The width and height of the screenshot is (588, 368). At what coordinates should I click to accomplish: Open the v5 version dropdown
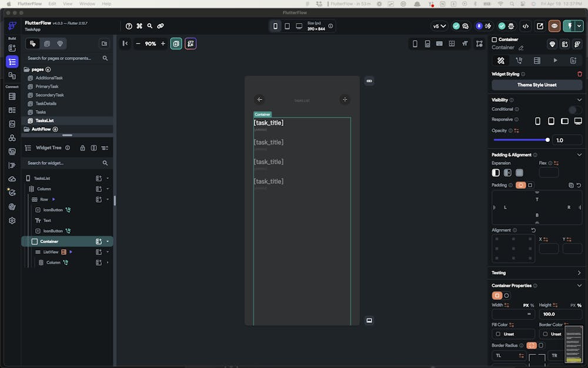click(x=439, y=26)
